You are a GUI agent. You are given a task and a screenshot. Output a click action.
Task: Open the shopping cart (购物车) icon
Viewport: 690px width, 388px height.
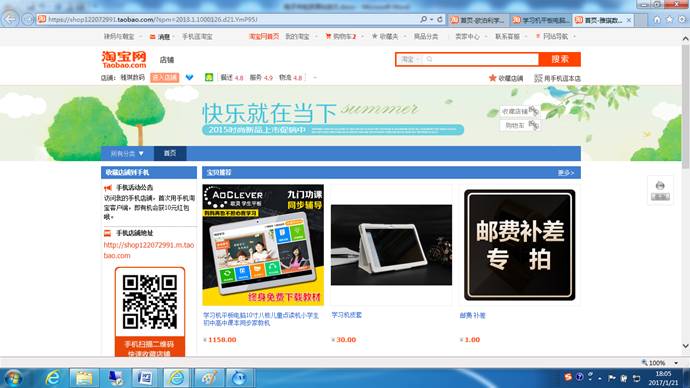click(x=328, y=37)
